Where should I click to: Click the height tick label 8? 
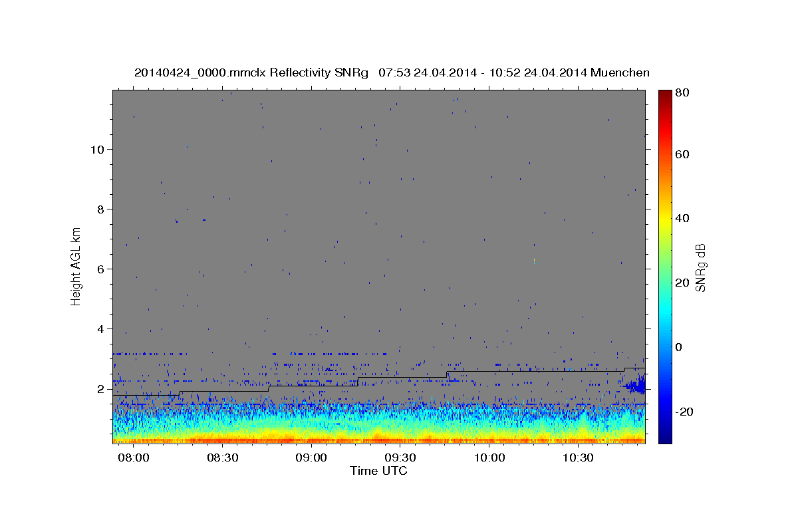click(x=101, y=209)
